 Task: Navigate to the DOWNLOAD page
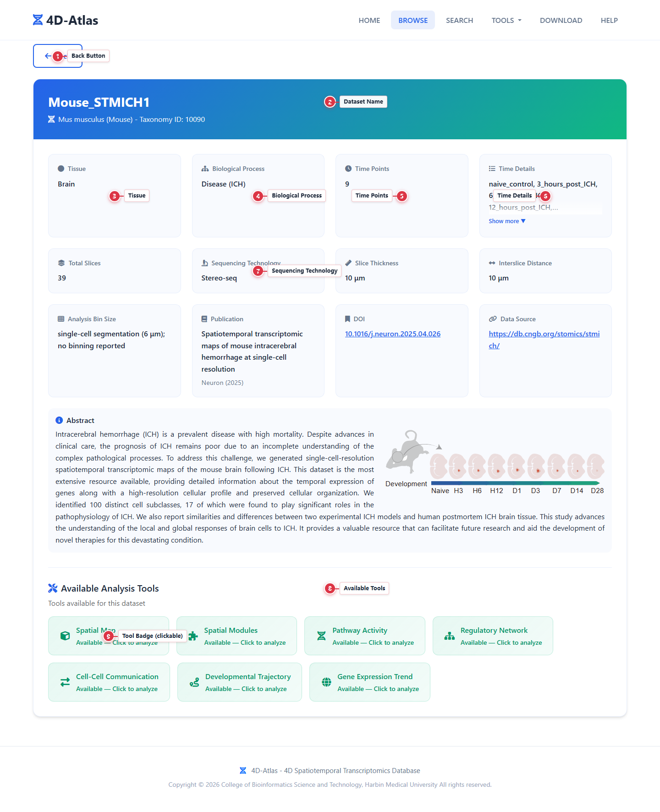561,20
